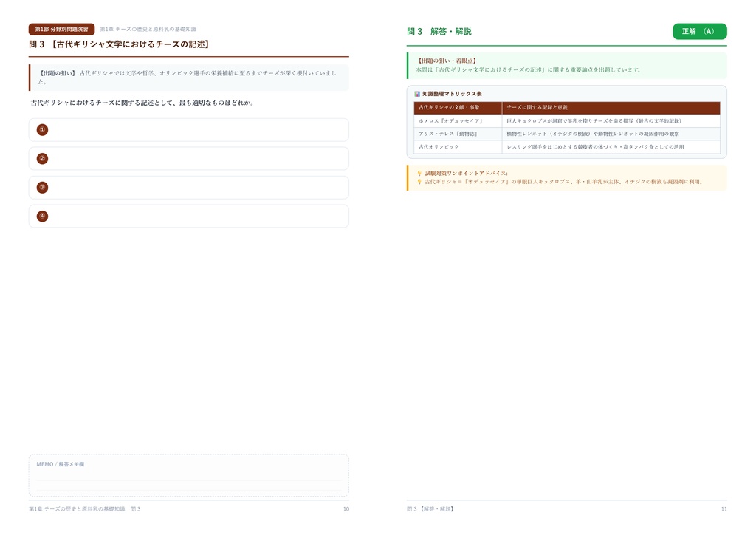Select answer option ③ circle
Image resolution: width=756 pixels, height=535 pixels.
tap(42, 187)
